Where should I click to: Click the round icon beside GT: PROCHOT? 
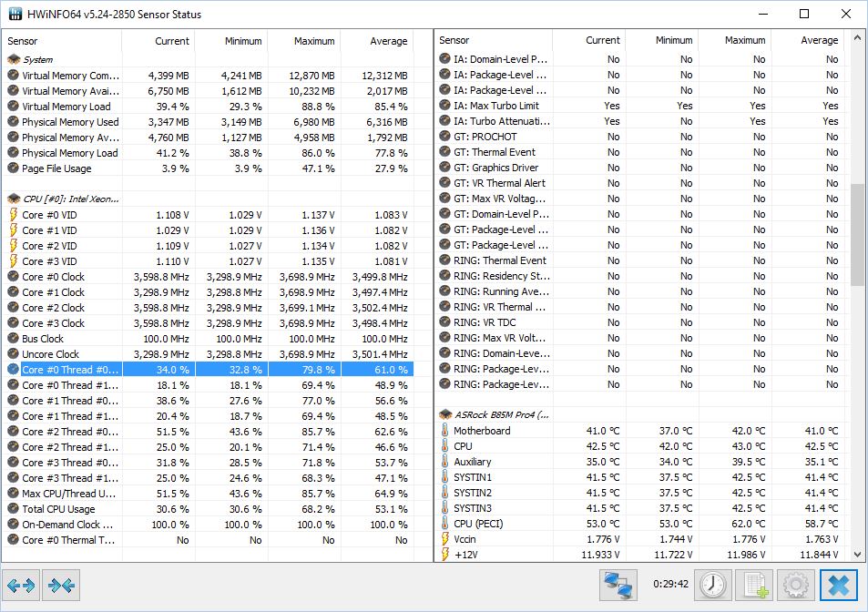445,137
